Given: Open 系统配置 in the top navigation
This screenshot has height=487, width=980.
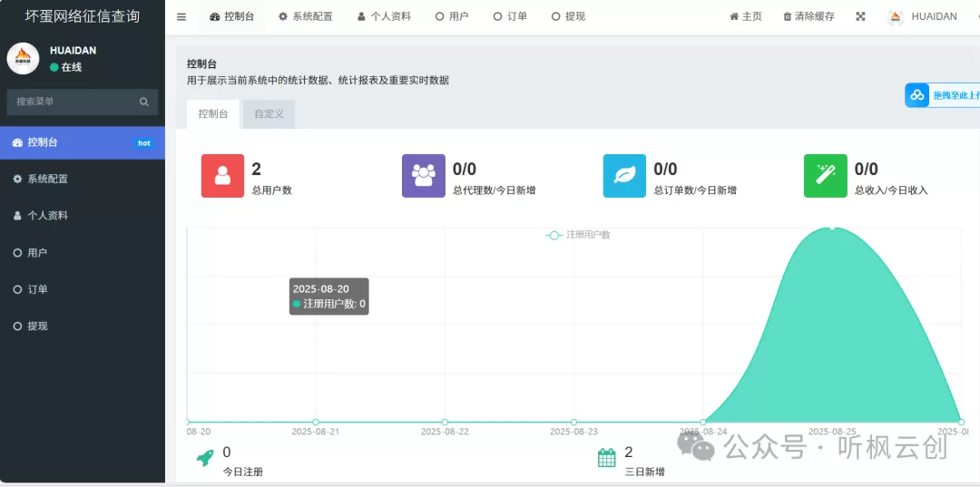Looking at the screenshot, I should point(305,16).
